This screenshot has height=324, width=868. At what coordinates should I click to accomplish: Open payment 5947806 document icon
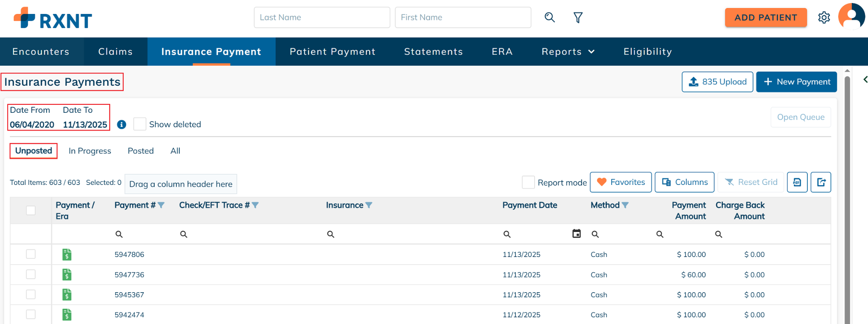pos(67,254)
